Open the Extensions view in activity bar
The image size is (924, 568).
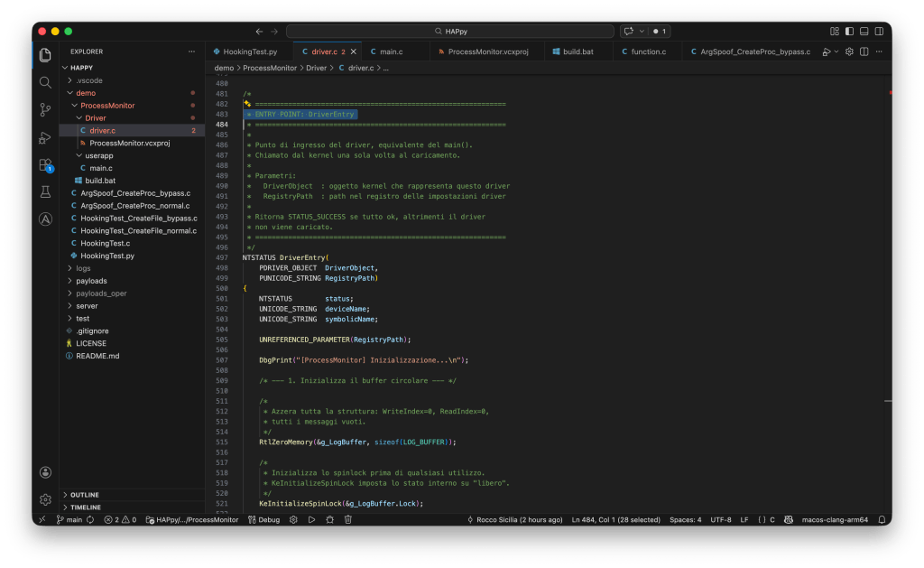tap(45, 165)
